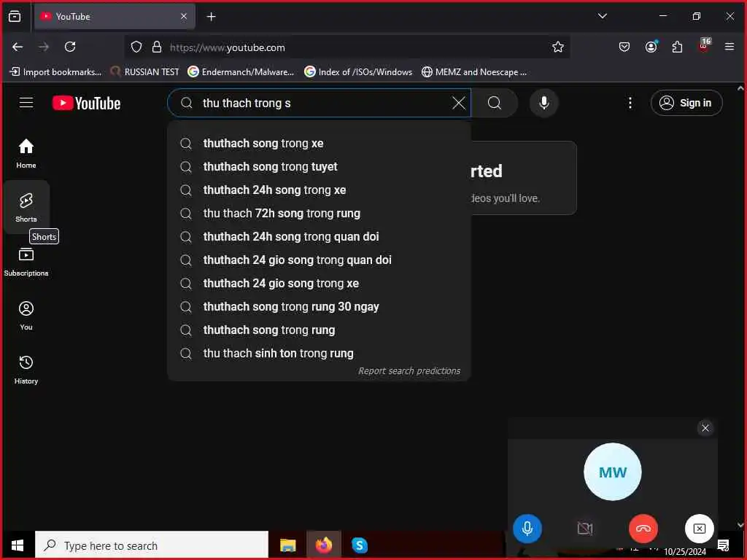Select suggestion "thuthach song trong rung 30 ngay"
This screenshot has height=560, width=747.
click(x=319, y=307)
